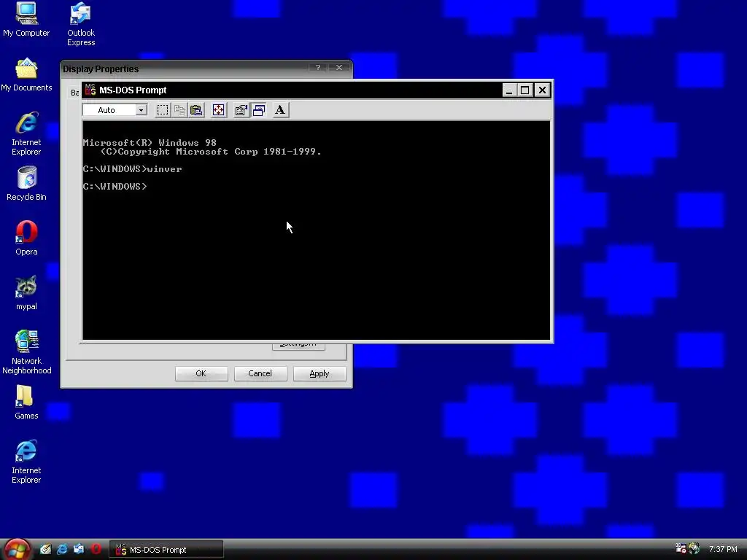Click the Task Scheduler tray icon
This screenshot has height=560, width=747.
pos(681,549)
